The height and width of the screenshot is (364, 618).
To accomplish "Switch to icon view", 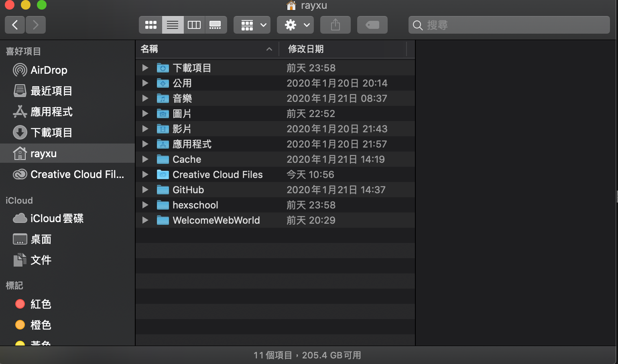I will pos(150,25).
